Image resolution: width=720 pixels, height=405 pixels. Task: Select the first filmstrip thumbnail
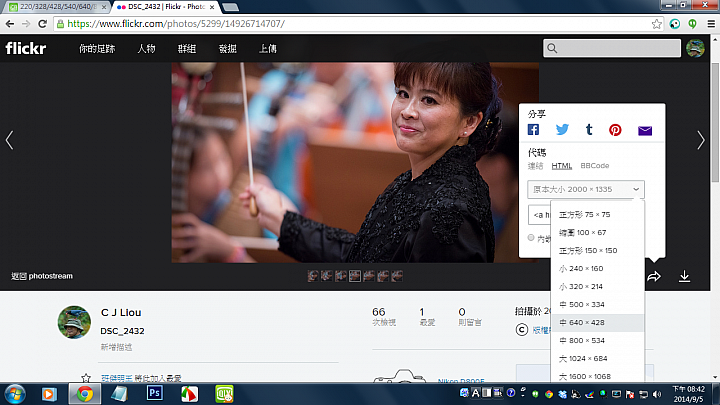[313, 276]
